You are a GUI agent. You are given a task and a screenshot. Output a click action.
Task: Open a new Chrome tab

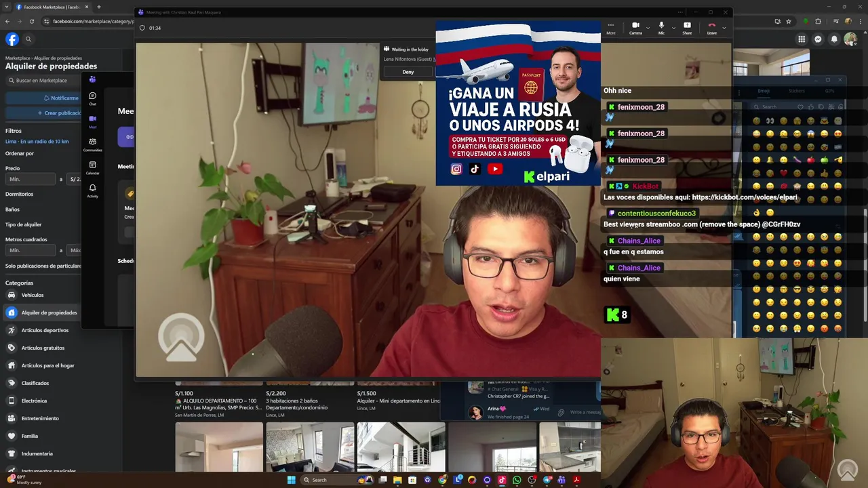[x=99, y=7]
